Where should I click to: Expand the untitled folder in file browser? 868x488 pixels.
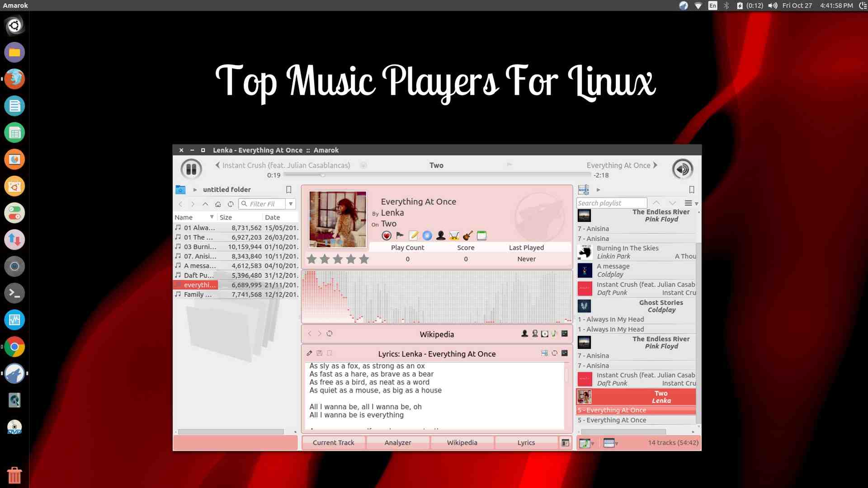195,189
